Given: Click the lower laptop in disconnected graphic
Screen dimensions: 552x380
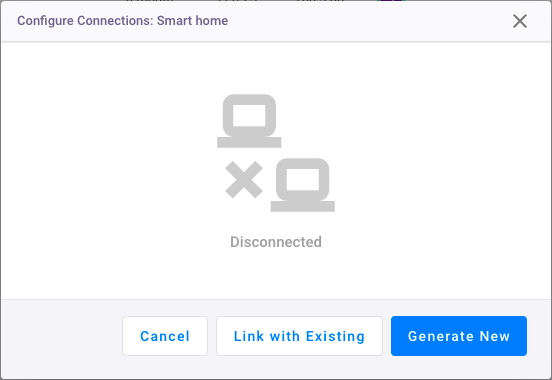Looking at the screenshot, I should click(x=303, y=185).
